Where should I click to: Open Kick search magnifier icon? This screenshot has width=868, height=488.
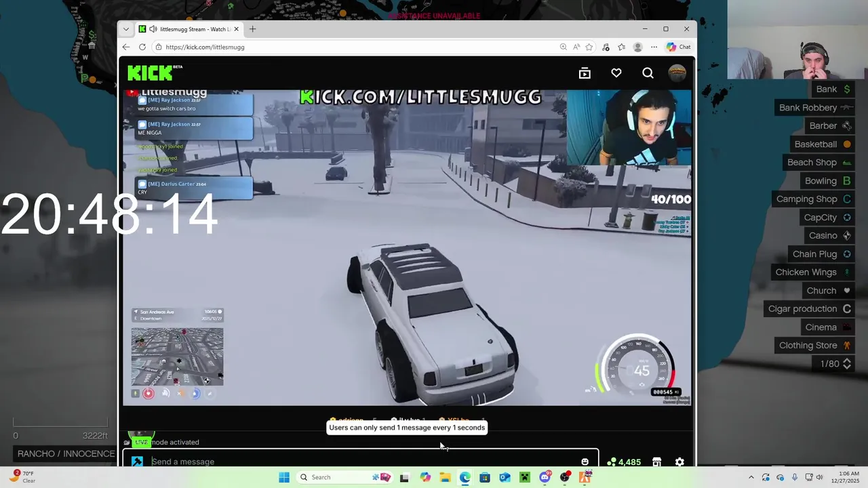tap(648, 73)
